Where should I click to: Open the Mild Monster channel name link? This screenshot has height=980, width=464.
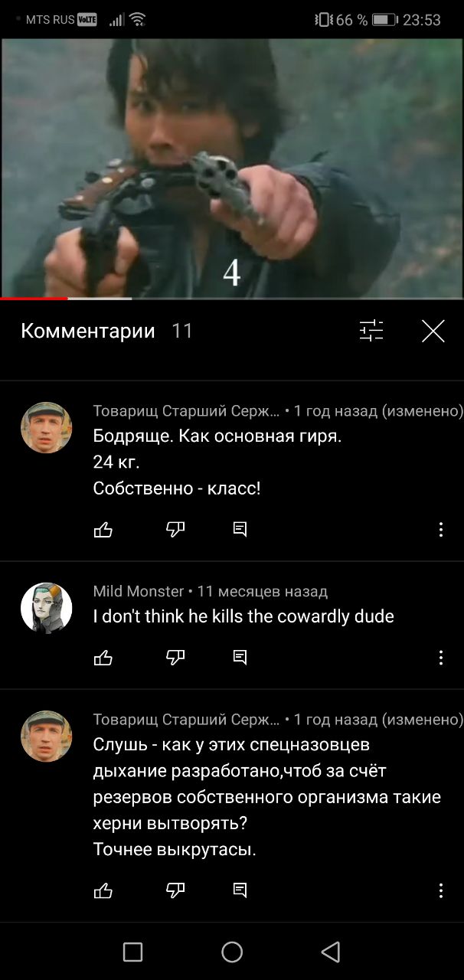[139, 591]
